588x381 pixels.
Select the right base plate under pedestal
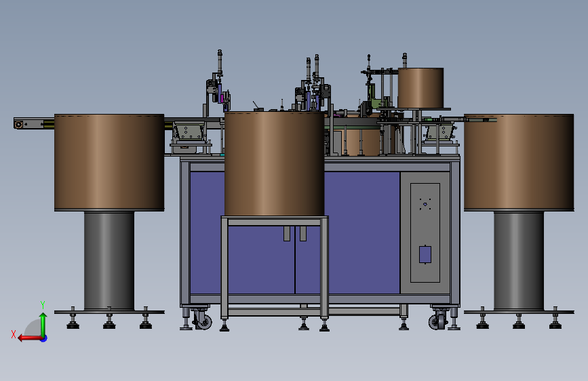click(x=519, y=312)
